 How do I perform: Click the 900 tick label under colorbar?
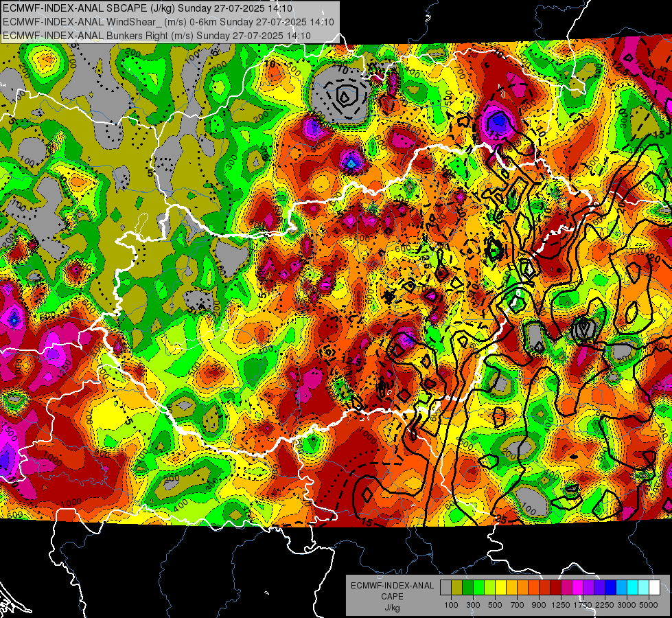(x=539, y=605)
